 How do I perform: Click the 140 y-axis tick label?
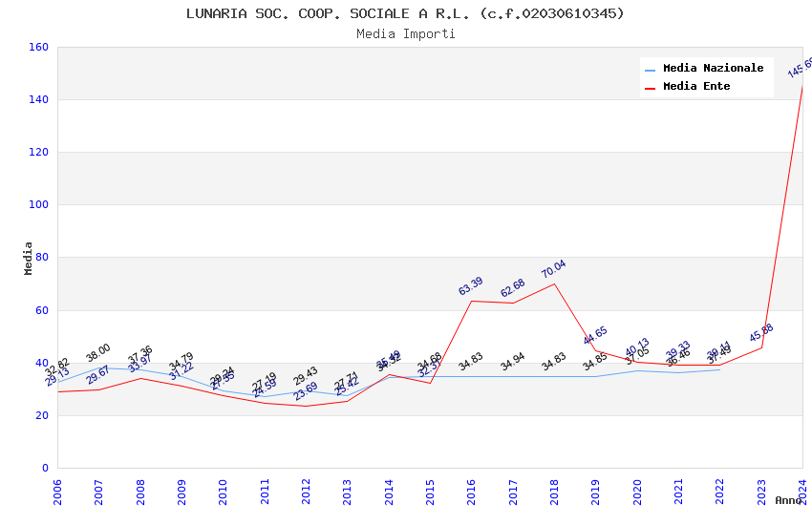[38, 99]
